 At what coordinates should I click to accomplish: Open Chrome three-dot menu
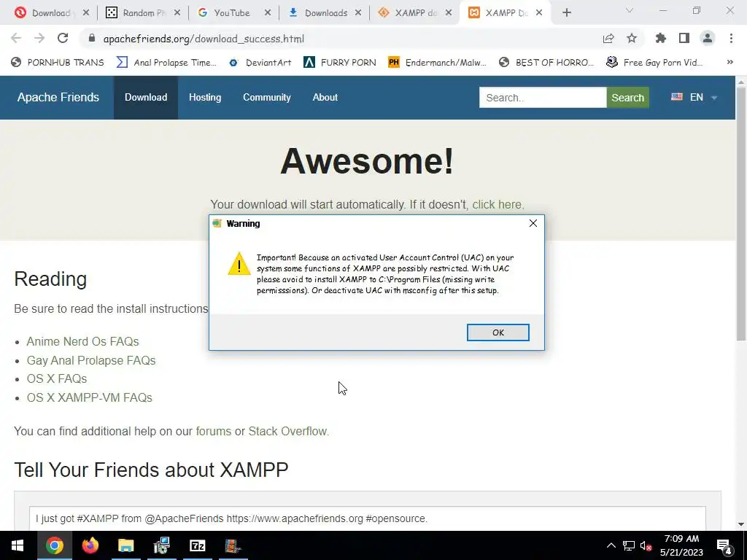tap(731, 38)
